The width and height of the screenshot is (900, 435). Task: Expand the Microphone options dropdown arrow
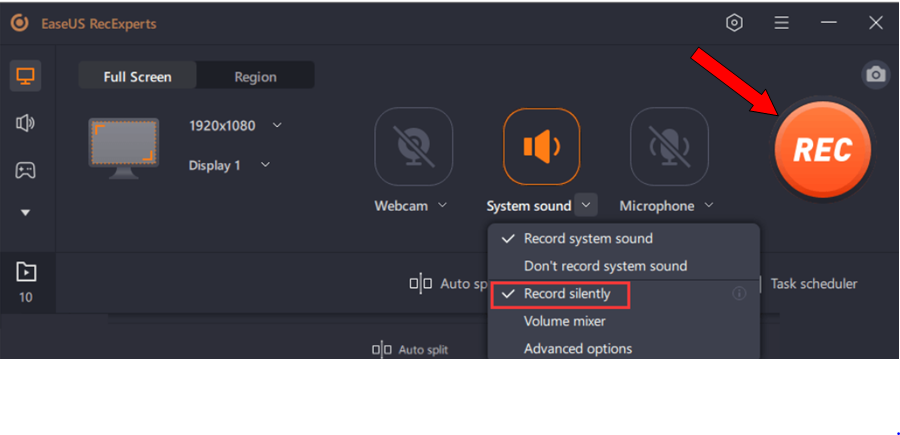pos(709,206)
